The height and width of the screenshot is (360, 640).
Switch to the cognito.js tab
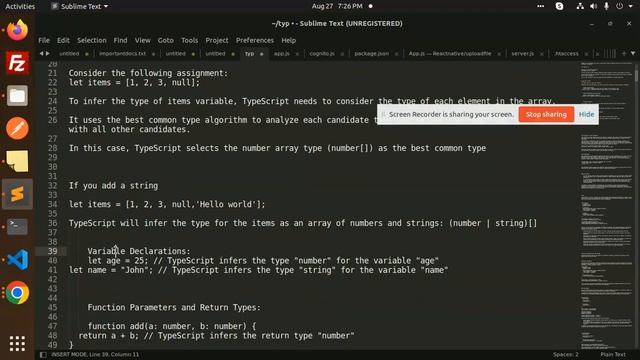pos(322,54)
